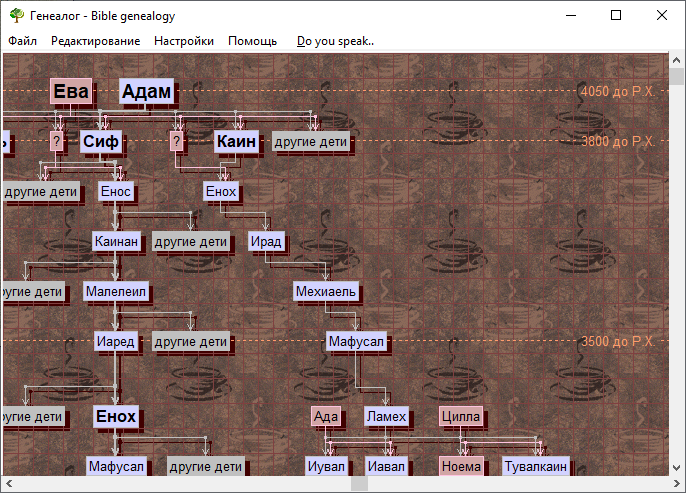
Task: Click the vertical scrollbar up arrow
Action: pyautogui.click(x=677, y=62)
